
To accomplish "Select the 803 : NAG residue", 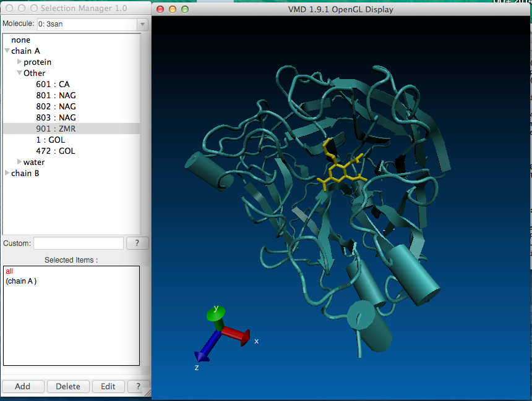I will (56, 118).
